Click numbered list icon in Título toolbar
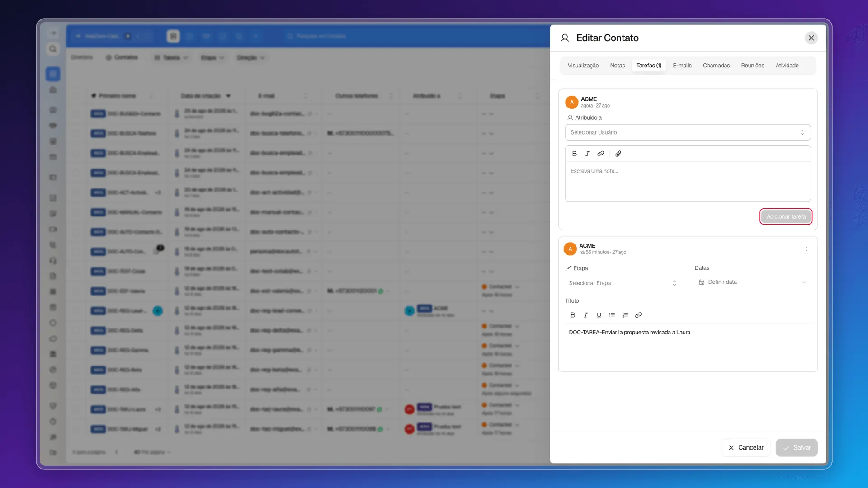 [625, 315]
